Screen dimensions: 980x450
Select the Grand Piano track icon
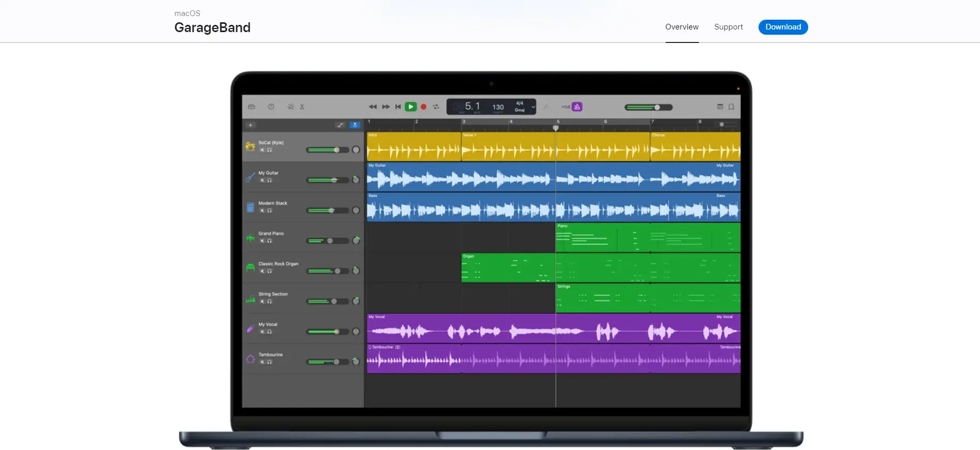(x=250, y=238)
